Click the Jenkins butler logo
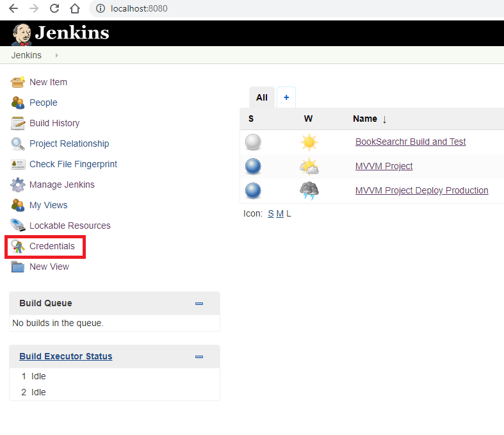The height and width of the screenshot is (435, 504). 22,34
